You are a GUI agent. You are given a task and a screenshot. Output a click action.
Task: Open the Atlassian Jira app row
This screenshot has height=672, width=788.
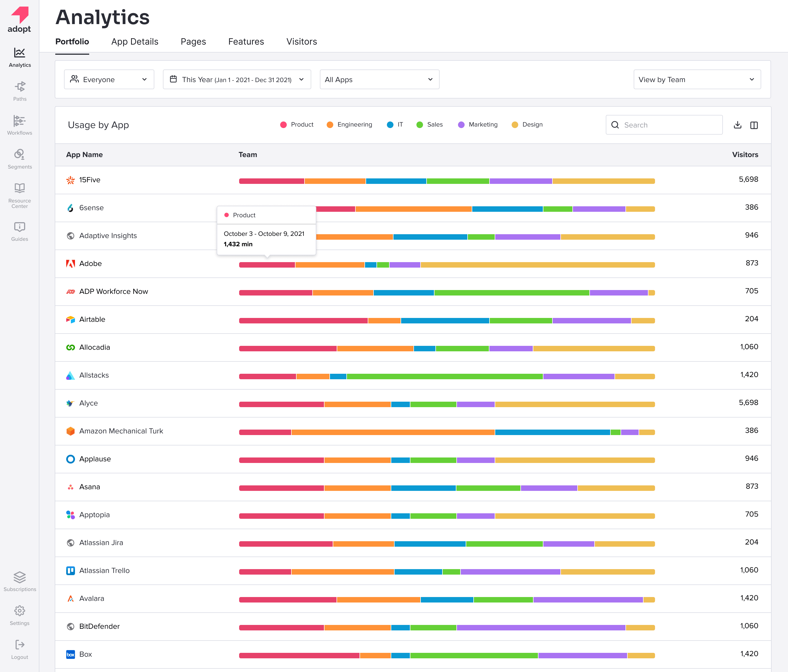click(x=413, y=543)
